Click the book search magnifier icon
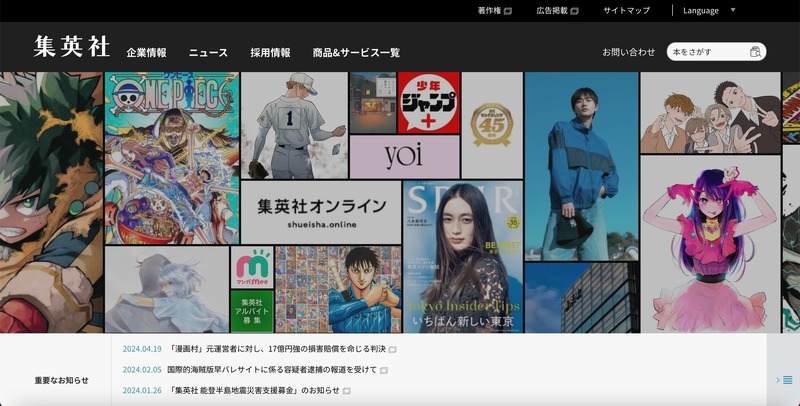The height and width of the screenshot is (406, 800). pos(756,51)
